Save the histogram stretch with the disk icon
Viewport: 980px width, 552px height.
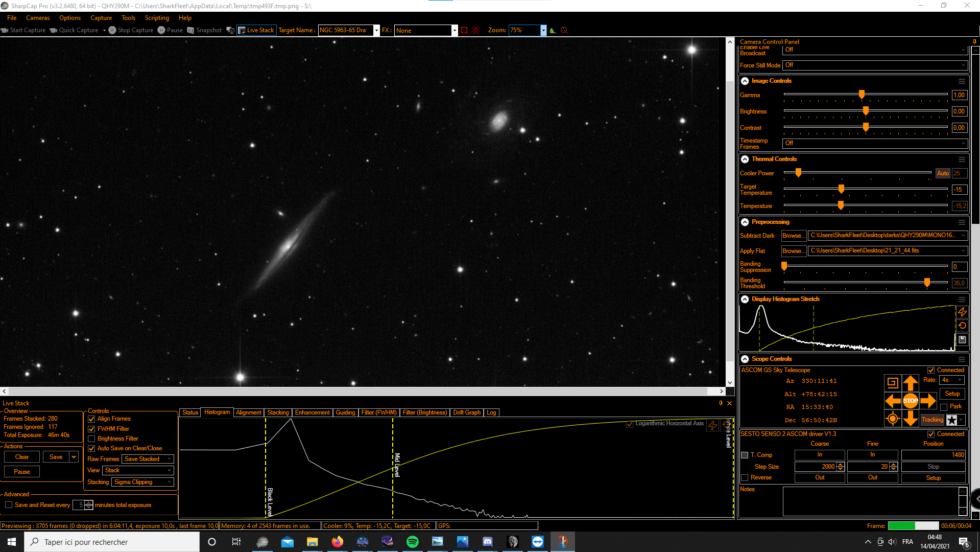click(x=962, y=339)
